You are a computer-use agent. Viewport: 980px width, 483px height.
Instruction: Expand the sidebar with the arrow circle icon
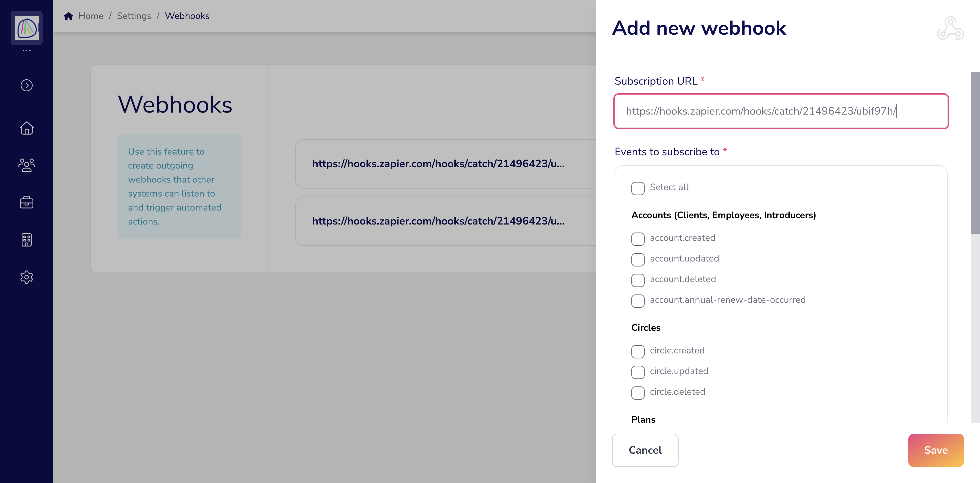point(27,85)
